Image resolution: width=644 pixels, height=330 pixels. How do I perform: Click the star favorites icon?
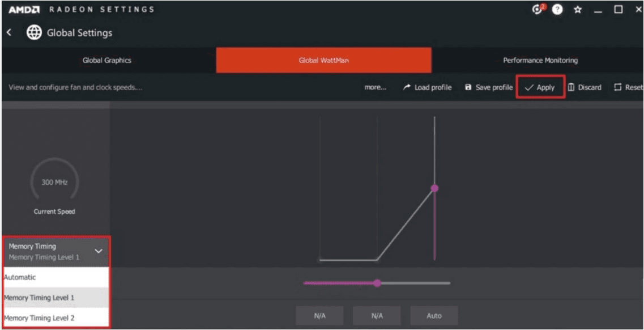pyautogui.click(x=578, y=10)
